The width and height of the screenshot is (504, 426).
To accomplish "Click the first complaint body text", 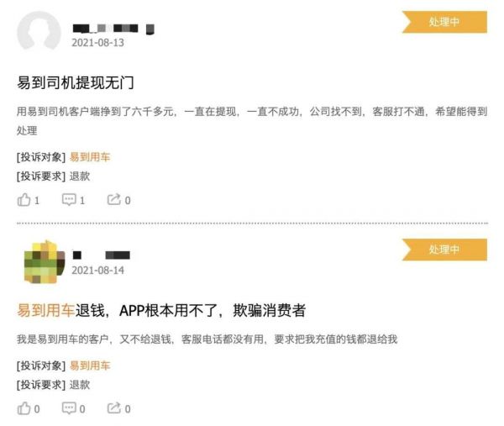I will pos(252,121).
